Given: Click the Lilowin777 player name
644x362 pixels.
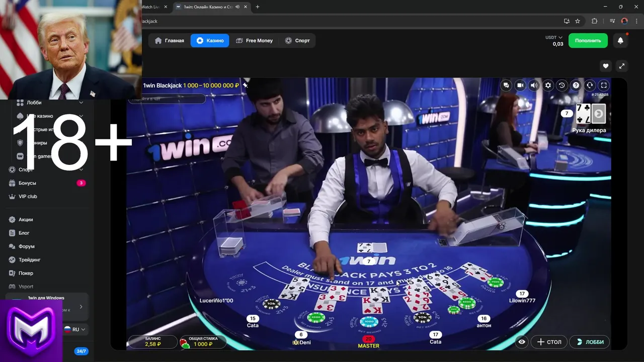Looking at the screenshot, I should coord(522,301).
